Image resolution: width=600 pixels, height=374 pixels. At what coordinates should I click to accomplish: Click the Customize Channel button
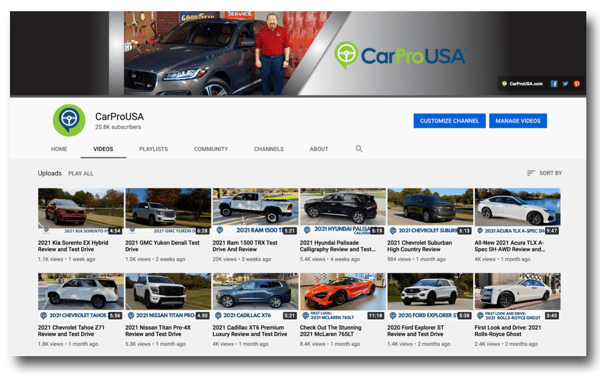coord(450,121)
